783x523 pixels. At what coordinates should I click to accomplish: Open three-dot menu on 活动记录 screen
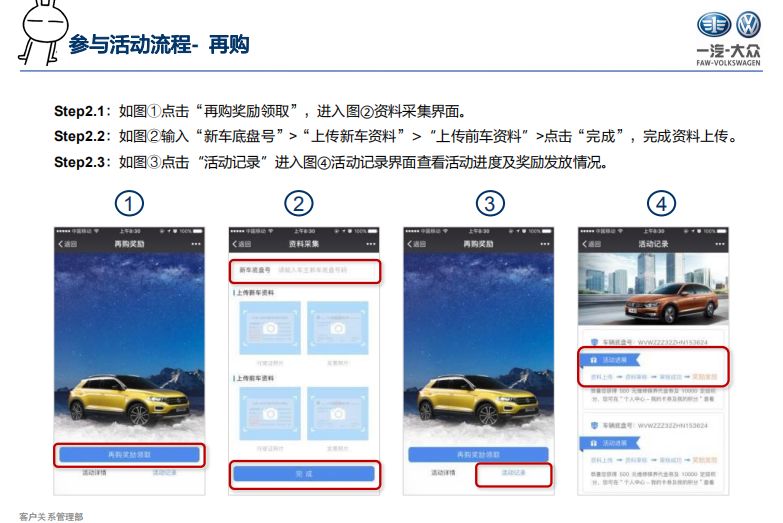click(720, 244)
